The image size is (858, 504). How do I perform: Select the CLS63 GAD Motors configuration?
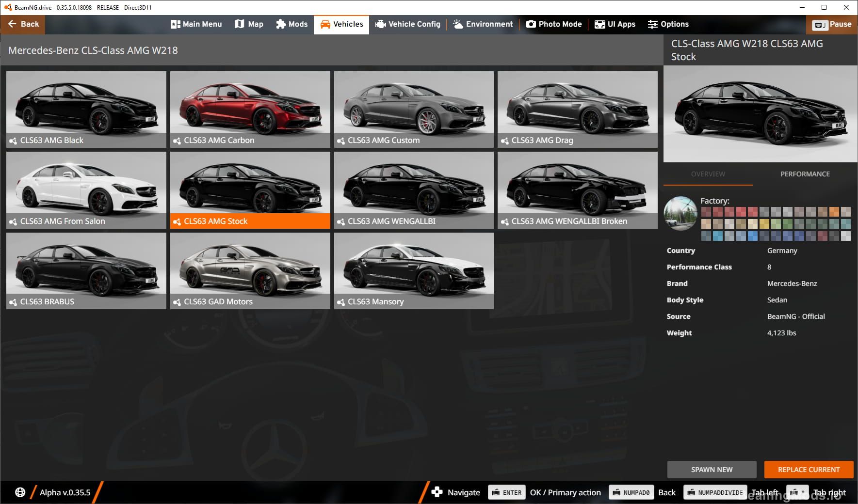click(250, 271)
